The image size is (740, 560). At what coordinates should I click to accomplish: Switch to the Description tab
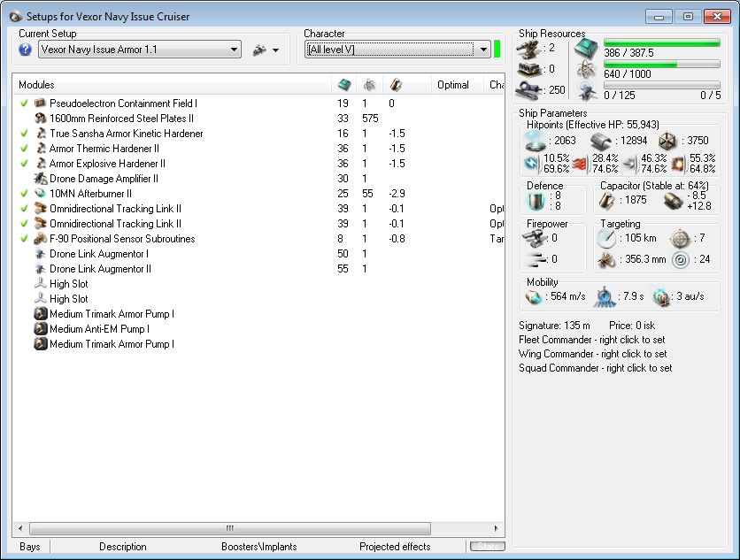(x=123, y=547)
